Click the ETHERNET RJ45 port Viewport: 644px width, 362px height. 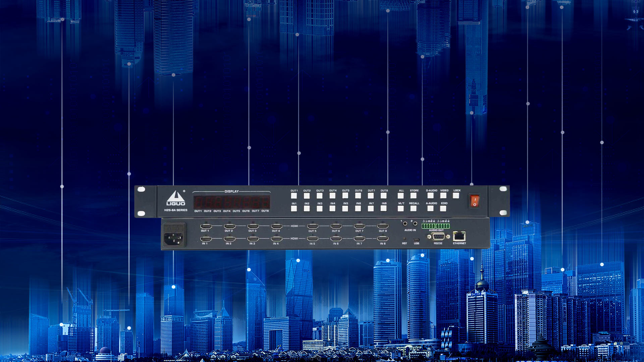click(x=459, y=236)
